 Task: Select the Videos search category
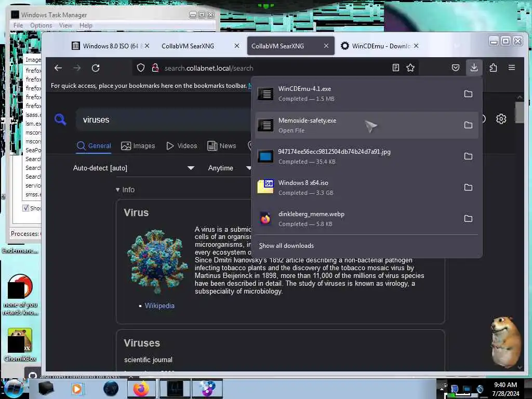[x=181, y=146]
